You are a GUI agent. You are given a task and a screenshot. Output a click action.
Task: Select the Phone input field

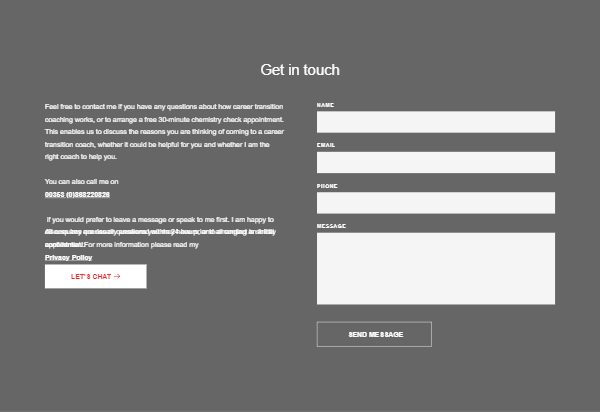click(x=435, y=203)
